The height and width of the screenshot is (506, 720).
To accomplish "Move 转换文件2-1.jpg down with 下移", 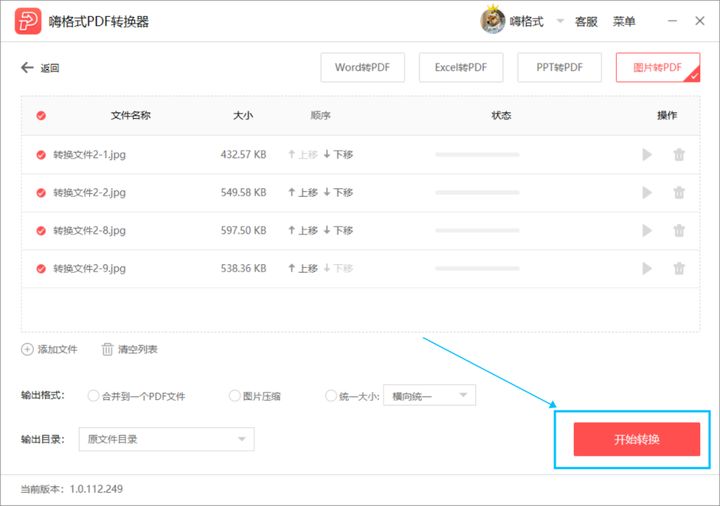I will point(338,155).
